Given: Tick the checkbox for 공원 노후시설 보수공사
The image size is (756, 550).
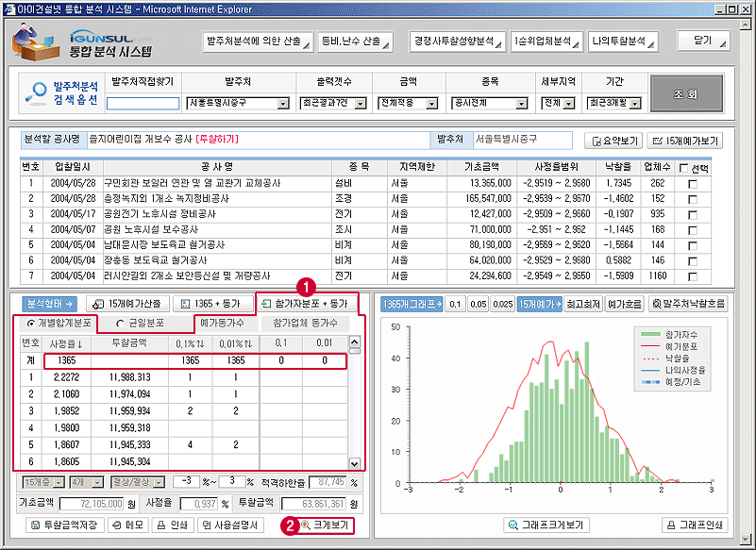Looking at the screenshot, I should (693, 230).
